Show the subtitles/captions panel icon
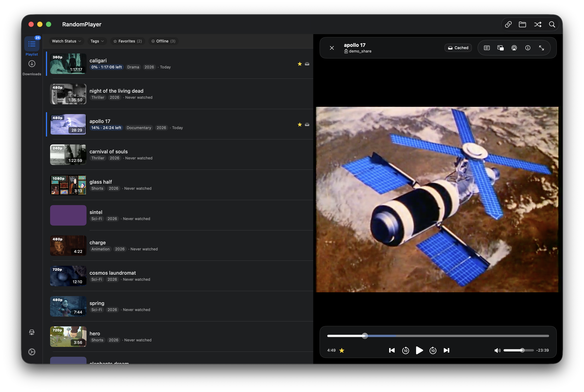This screenshot has width=584, height=392. 487,48
